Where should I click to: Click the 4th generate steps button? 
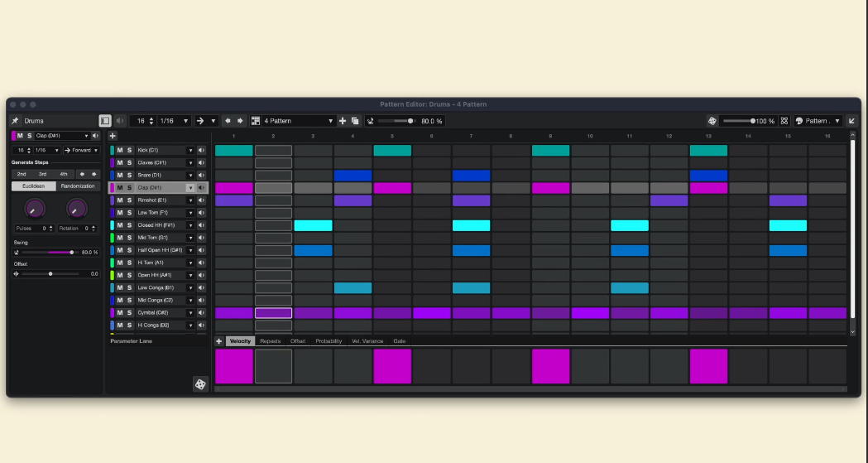coord(63,174)
